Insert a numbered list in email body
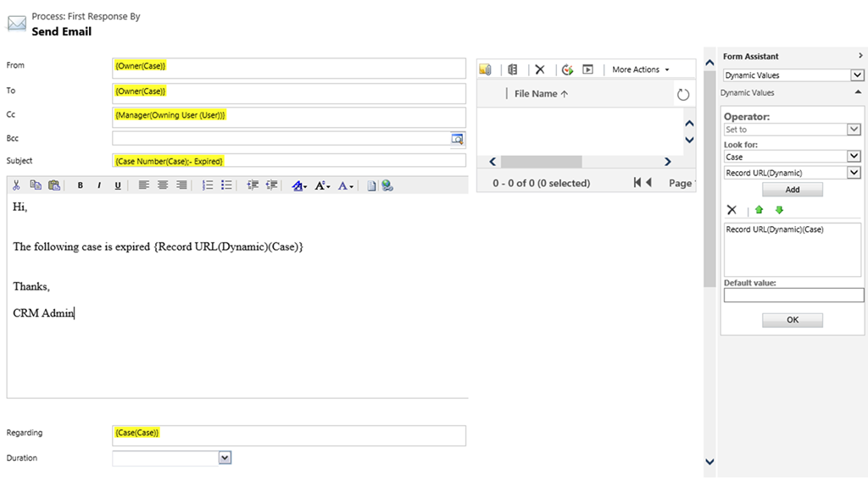The height and width of the screenshot is (481, 868). (x=208, y=185)
